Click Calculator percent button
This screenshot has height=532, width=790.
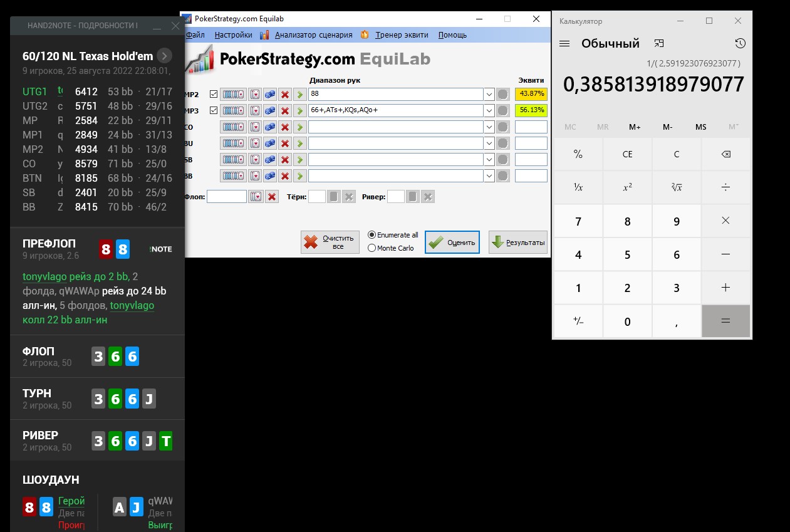pyautogui.click(x=578, y=154)
